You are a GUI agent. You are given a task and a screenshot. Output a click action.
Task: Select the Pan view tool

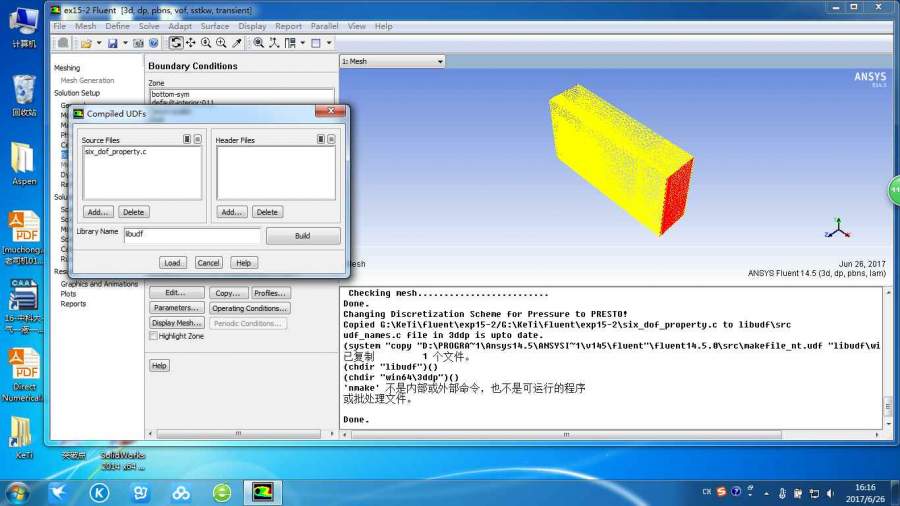pos(191,43)
